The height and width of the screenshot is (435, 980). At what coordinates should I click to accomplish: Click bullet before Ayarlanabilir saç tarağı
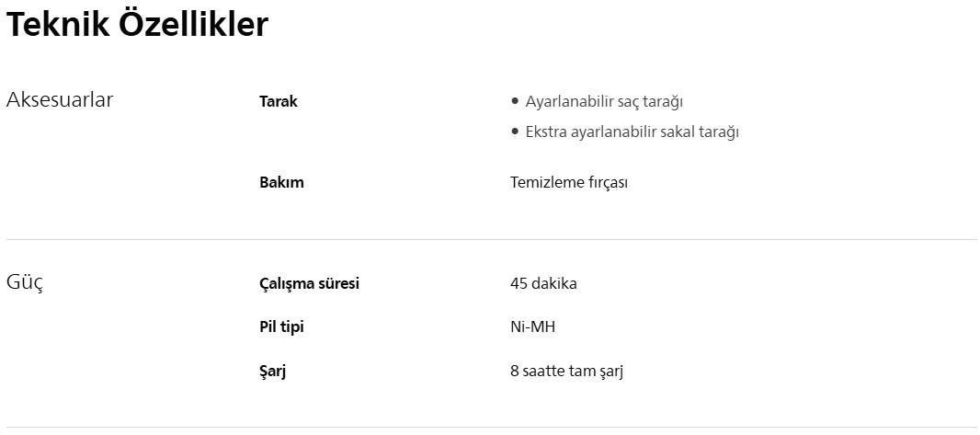515,101
